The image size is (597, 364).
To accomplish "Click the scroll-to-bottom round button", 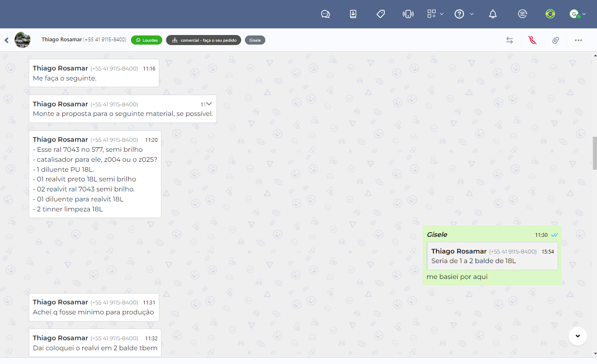I will 578,336.
